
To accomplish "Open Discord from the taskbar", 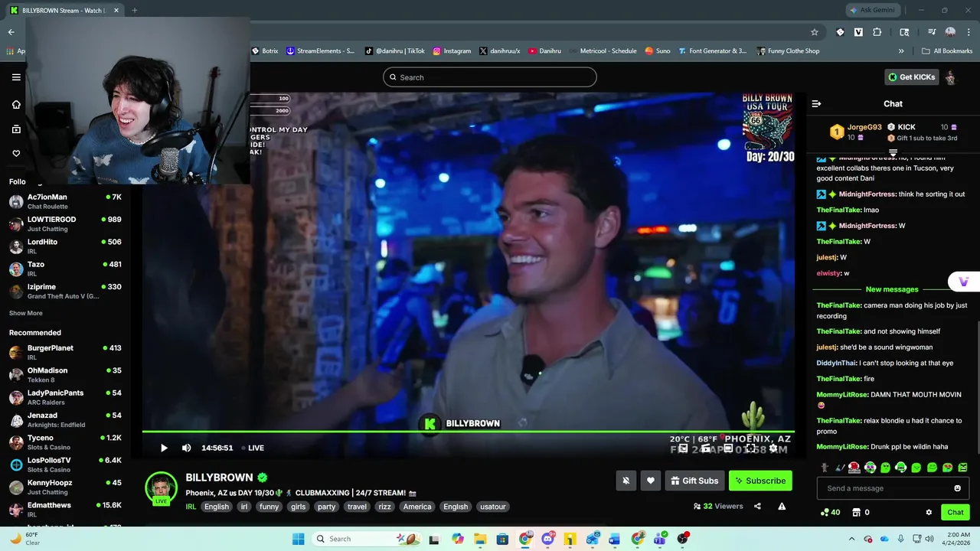I will tap(547, 539).
